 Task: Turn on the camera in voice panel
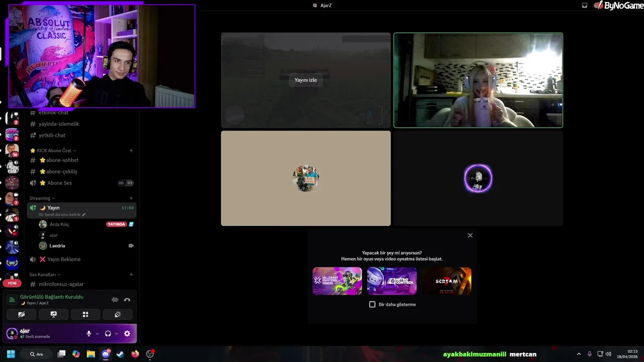point(22,314)
